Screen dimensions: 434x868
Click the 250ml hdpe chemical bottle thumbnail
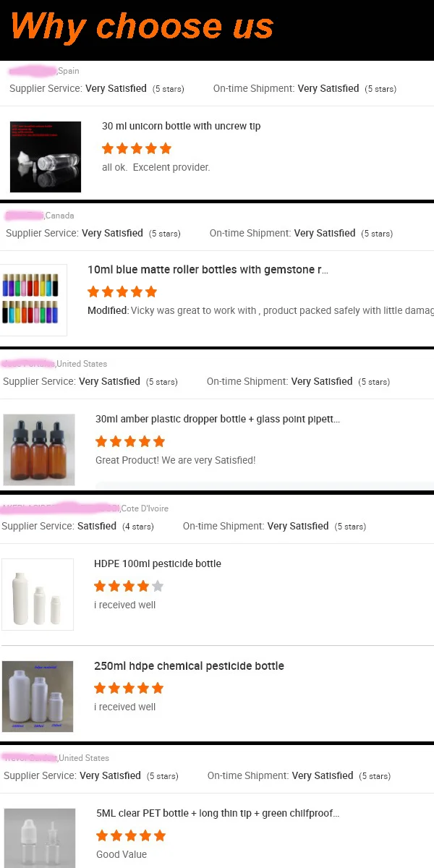(38, 696)
